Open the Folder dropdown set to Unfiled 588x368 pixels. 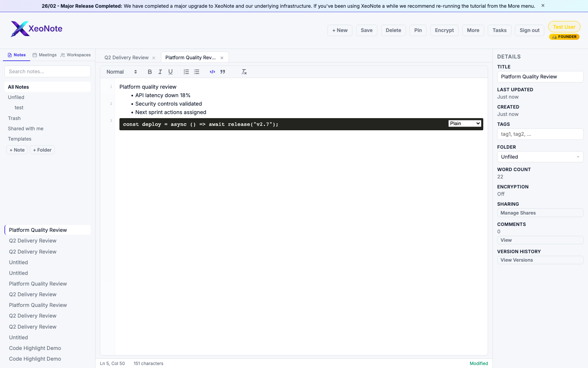pos(540,156)
